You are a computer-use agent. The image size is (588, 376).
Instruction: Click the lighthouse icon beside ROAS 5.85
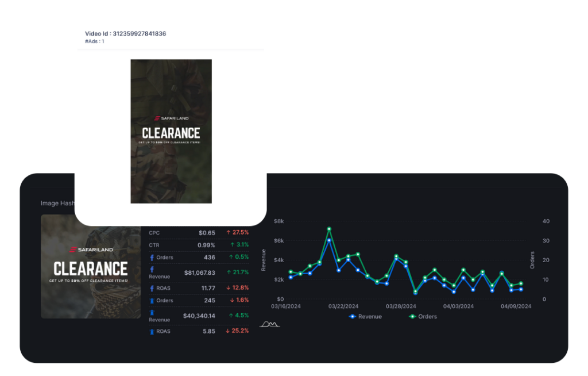coord(152,332)
